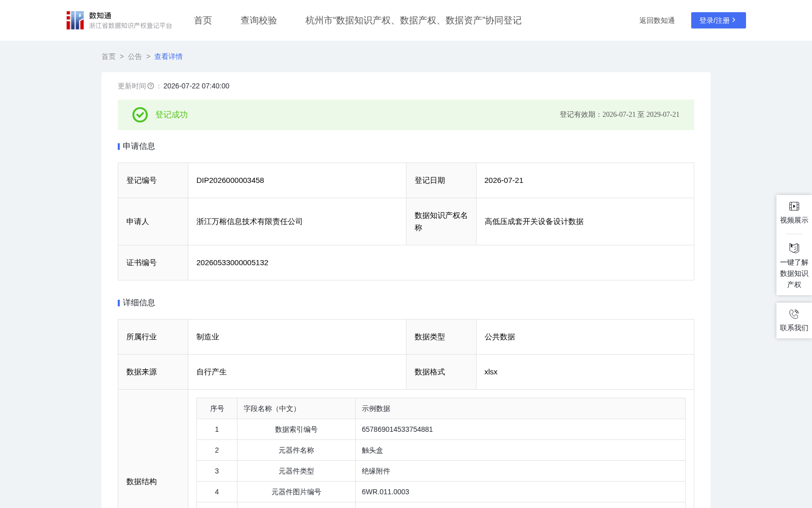Click the registration number DIP2026000003458
812x508 pixels.
230,180
